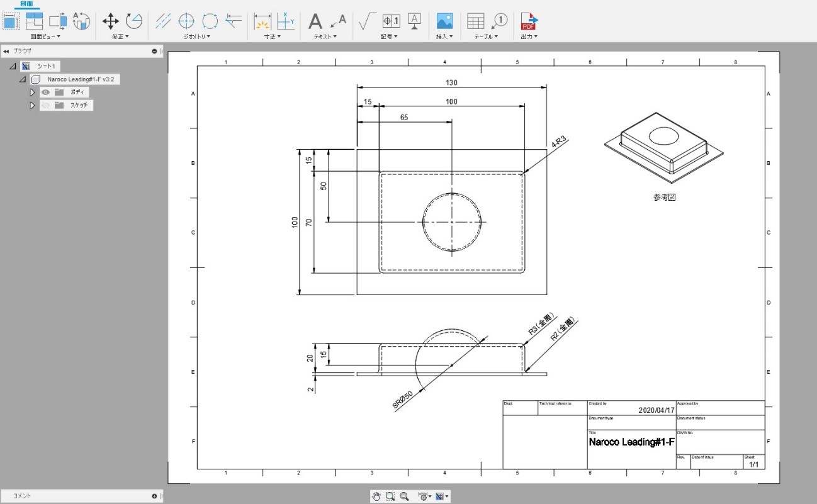Open the 図面ビュー dropdown menu
Image resolution: width=817 pixels, height=504 pixels.
pos(45,36)
